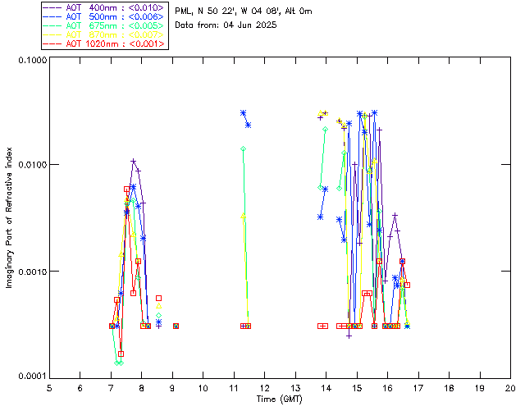Click the purple peak point near 7.7 GMT
525x420 pixels.
[134, 161]
